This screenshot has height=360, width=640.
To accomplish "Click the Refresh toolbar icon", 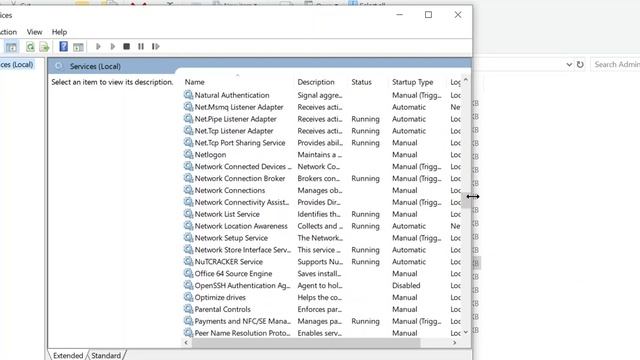I will coord(30,47).
